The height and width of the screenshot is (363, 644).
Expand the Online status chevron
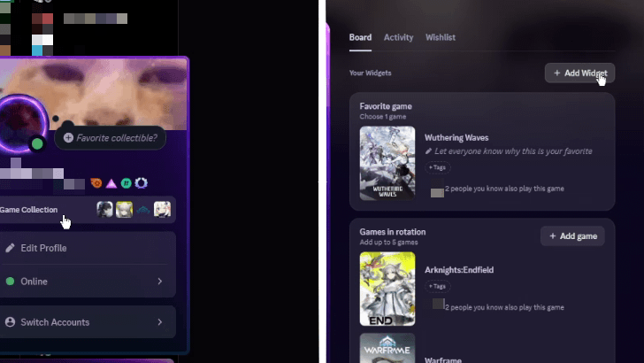tap(160, 282)
